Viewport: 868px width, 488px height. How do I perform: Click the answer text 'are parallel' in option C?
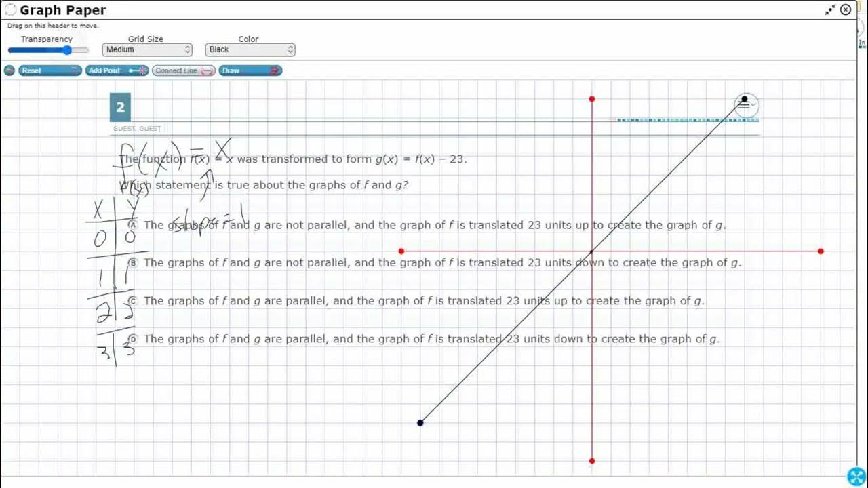(x=296, y=301)
